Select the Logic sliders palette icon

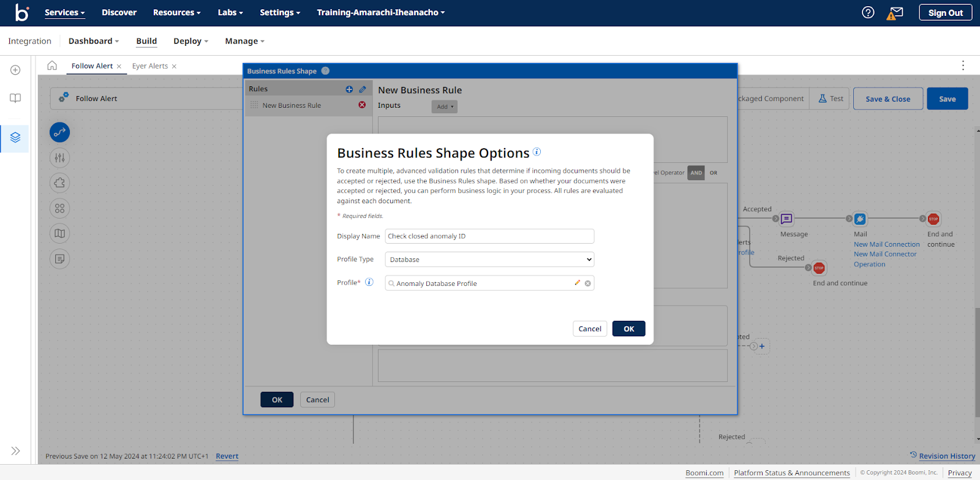pyautogui.click(x=59, y=158)
